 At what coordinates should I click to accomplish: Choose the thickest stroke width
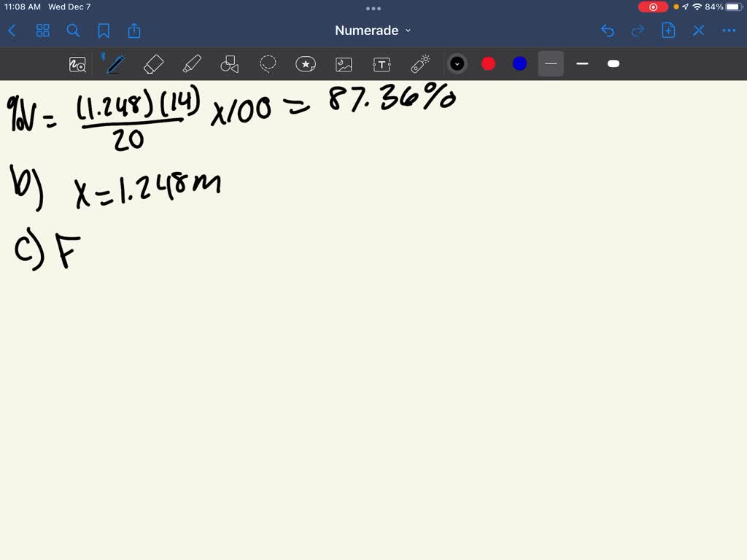point(614,64)
